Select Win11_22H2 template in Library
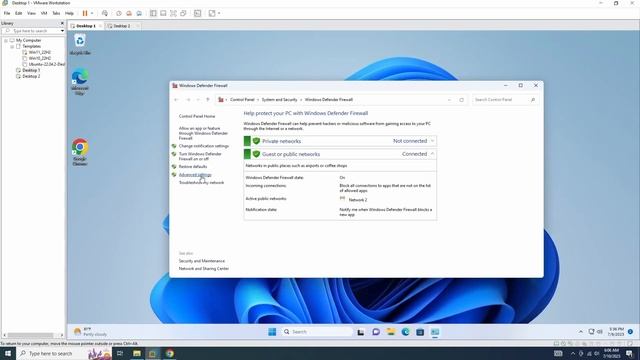The image size is (640, 360). [40, 52]
